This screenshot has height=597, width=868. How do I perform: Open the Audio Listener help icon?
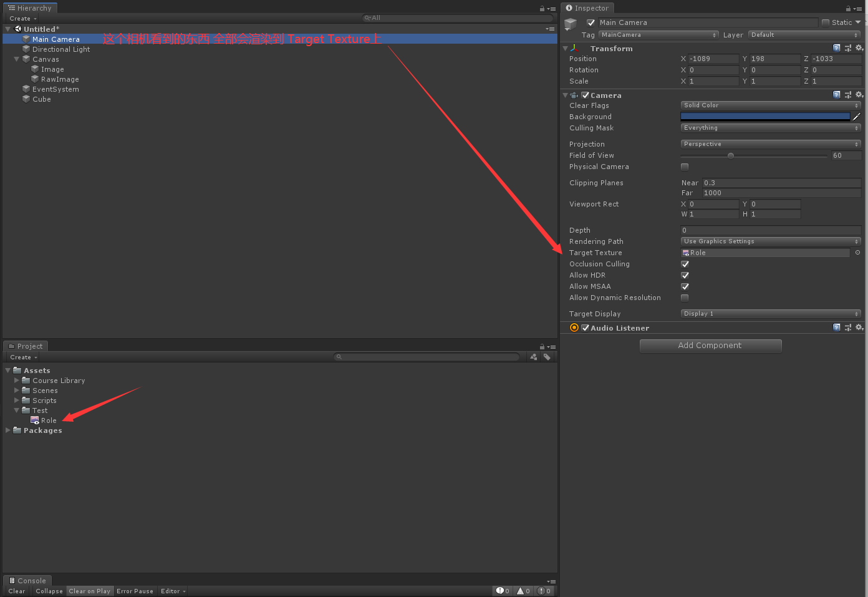tap(837, 328)
